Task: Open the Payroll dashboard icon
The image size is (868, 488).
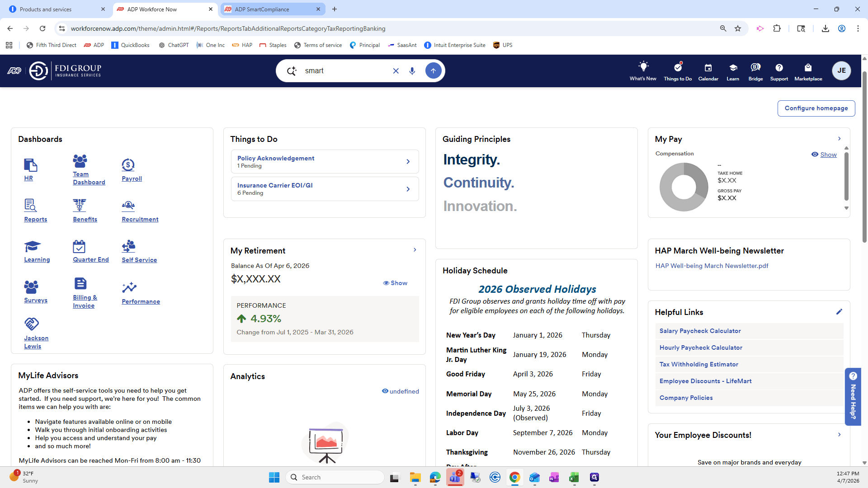Action: tap(128, 165)
